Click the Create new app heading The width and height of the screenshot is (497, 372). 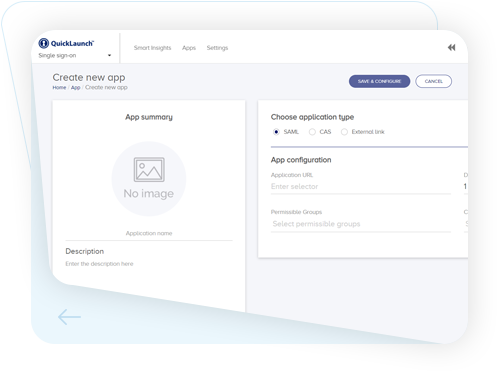pos(89,78)
